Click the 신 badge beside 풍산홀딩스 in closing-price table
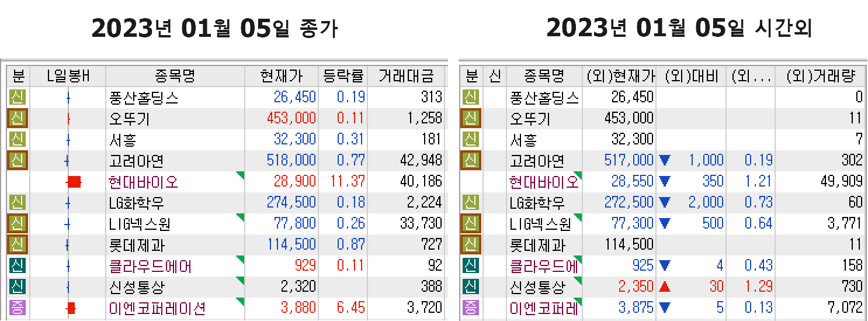This screenshot has height=321, width=868. click(18, 97)
